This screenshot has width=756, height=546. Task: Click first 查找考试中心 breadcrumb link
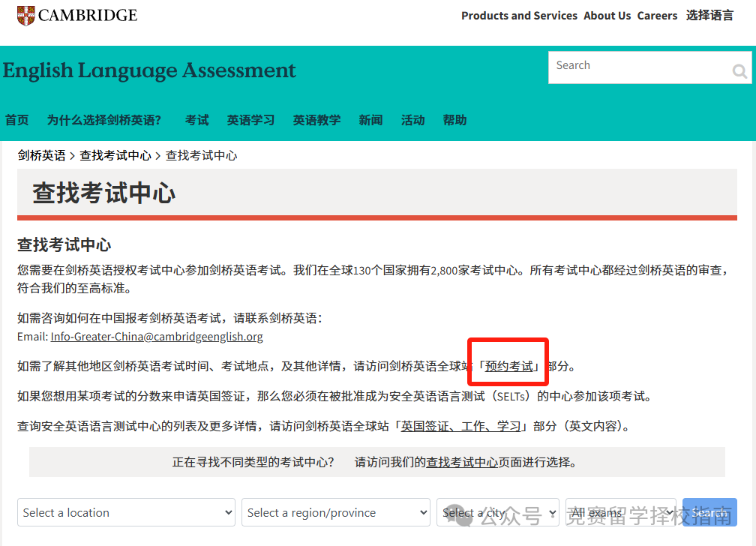(115, 155)
